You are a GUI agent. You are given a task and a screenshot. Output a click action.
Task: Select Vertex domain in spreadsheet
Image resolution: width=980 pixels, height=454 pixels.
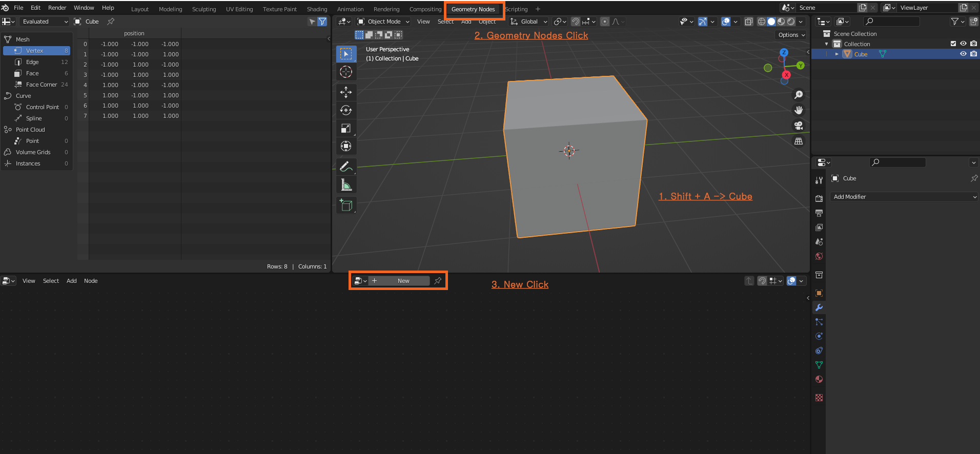36,51
